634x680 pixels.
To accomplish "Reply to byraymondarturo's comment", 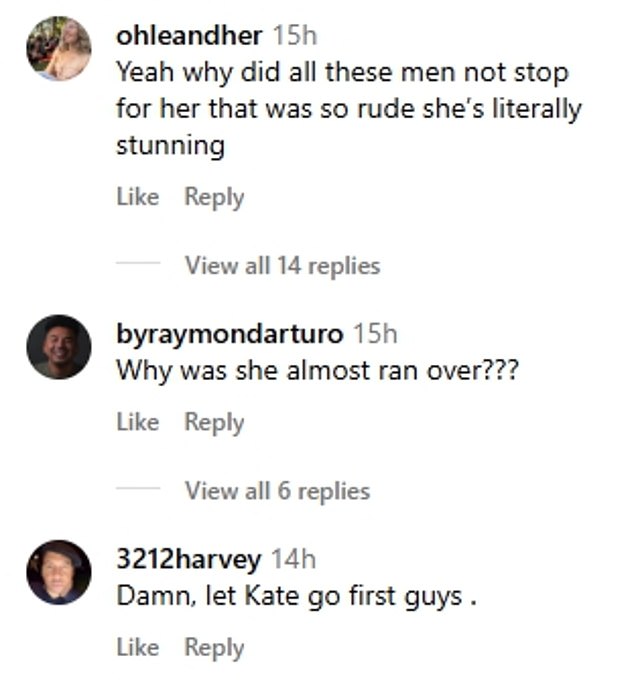I will [213, 422].
